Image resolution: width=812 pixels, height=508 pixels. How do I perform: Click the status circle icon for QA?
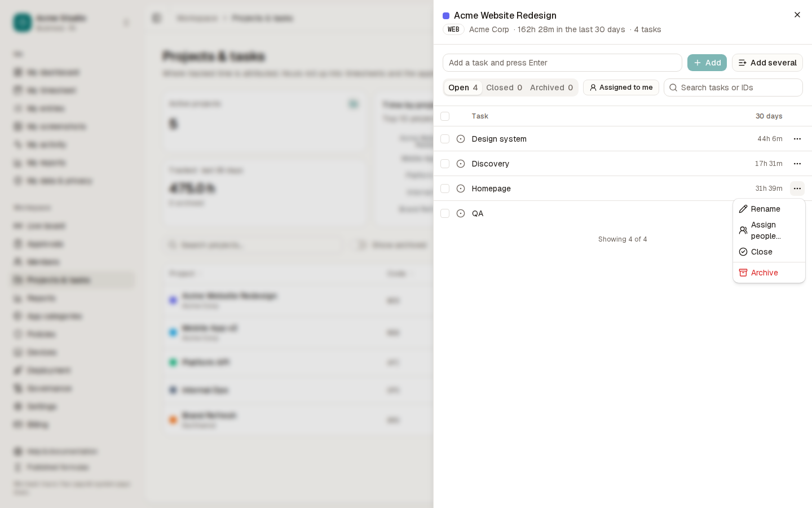(461, 213)
